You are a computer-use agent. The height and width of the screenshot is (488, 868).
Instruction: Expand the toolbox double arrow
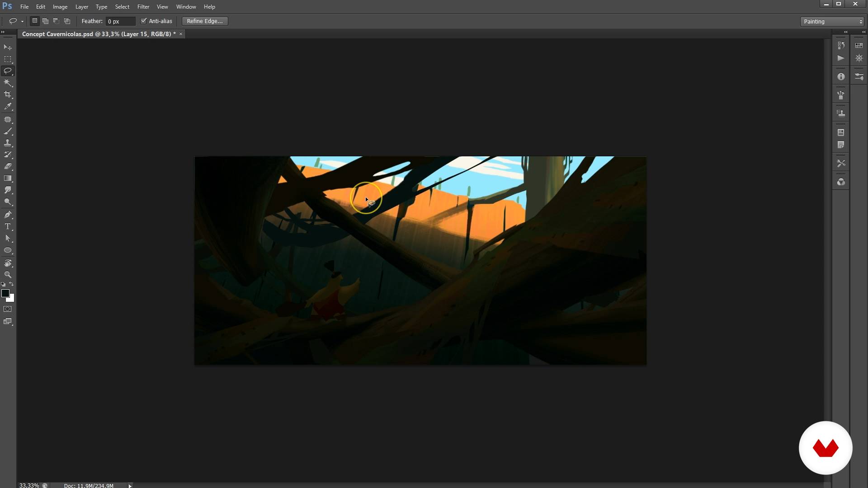click(3, 32)
